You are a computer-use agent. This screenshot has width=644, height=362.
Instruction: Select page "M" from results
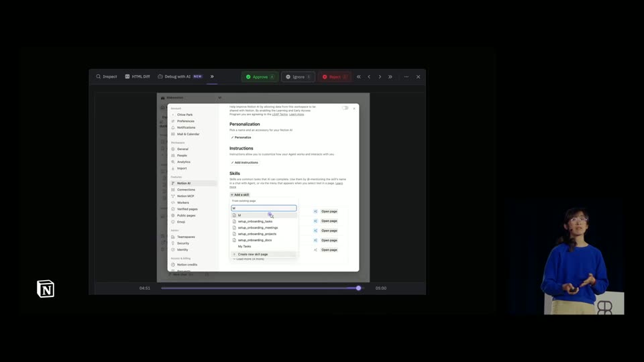(x=264, y=215)
